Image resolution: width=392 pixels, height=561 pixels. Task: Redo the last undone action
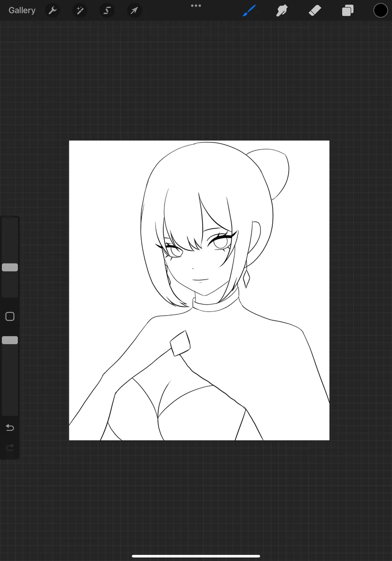click(x=10, y=447)
